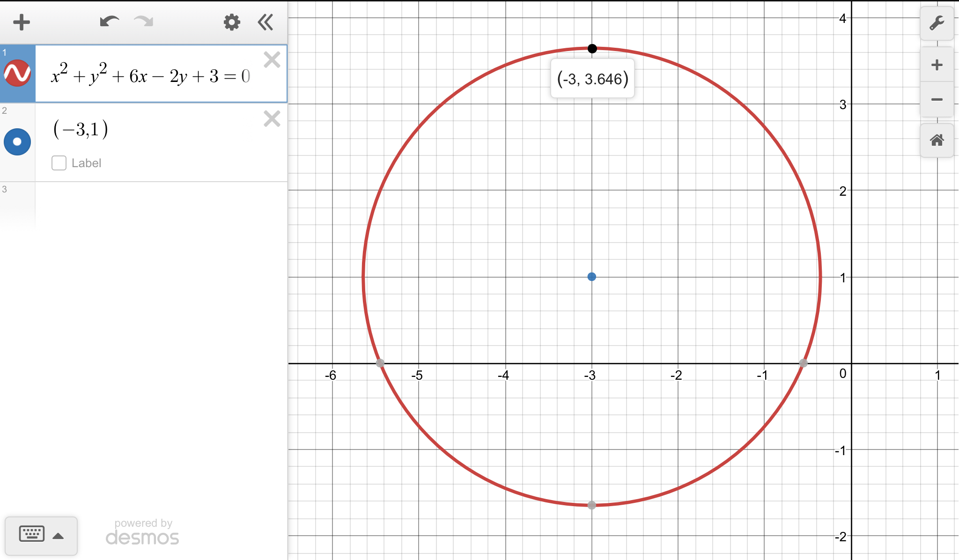Image resolution: width=959 pixels, height=560 pixels.
Task: Click the Add Item plus button
Action: point(22,22)
